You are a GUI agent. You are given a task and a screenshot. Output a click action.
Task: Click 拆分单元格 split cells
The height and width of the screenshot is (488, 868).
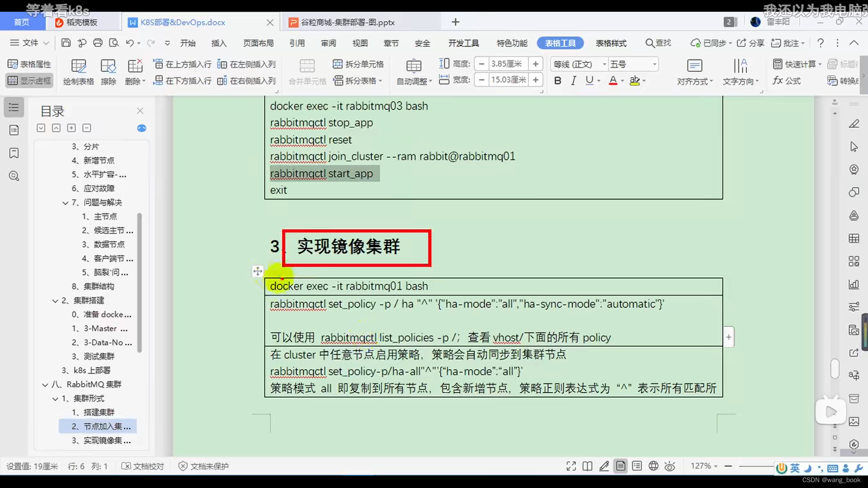pyautogui.click(x=358, y=64)
